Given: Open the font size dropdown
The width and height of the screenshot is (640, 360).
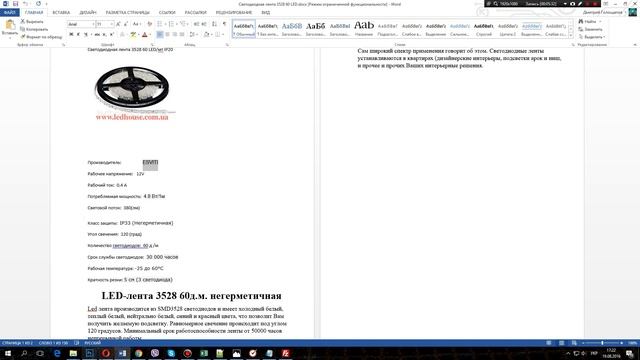Looking at the screenshot, I should click(111, 24).
